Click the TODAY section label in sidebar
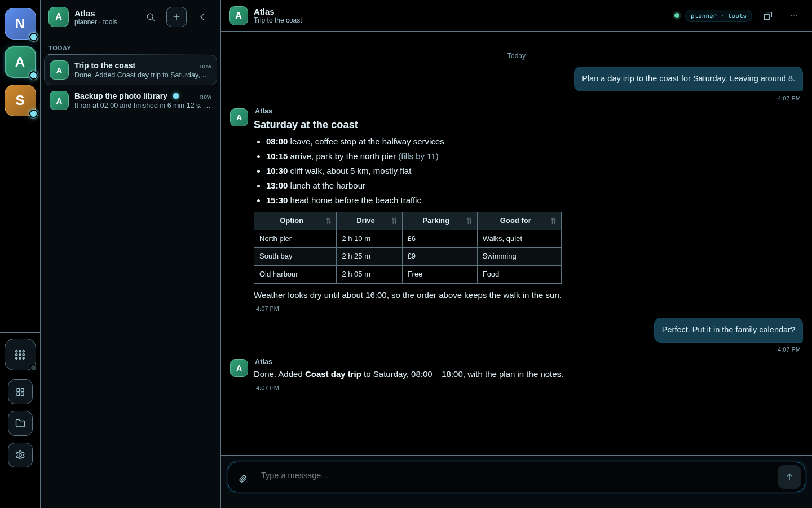 60,49
